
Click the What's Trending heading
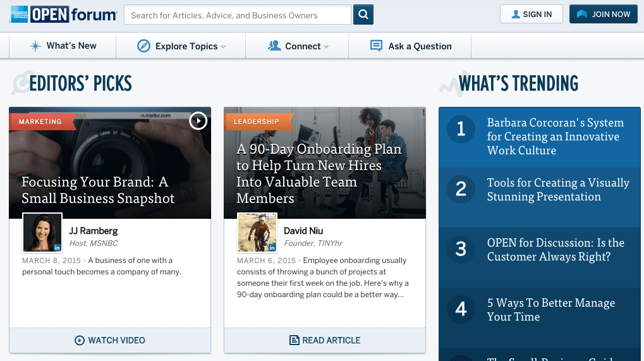(518, 83)
